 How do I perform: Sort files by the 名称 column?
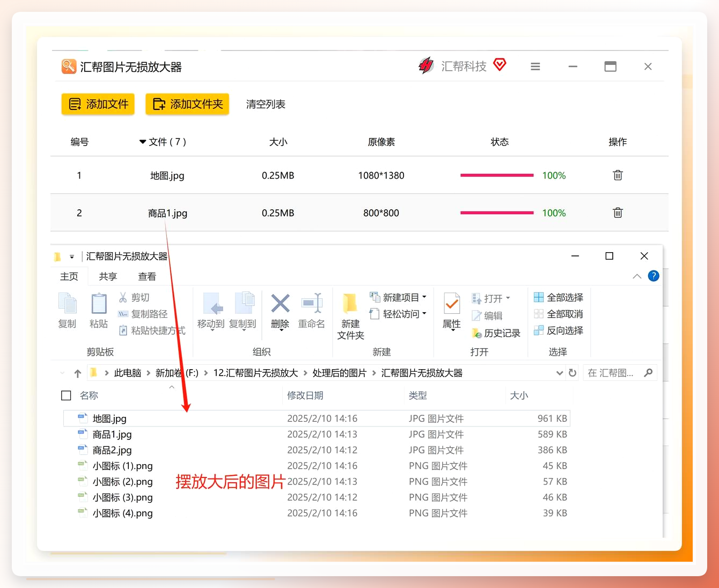(x=89, y=395)
